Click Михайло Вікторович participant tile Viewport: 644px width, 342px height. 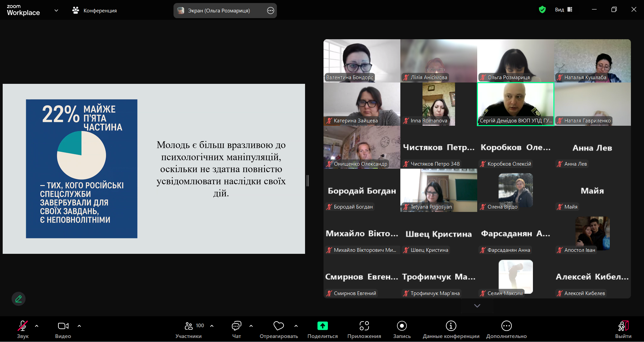tap(362, 233)
